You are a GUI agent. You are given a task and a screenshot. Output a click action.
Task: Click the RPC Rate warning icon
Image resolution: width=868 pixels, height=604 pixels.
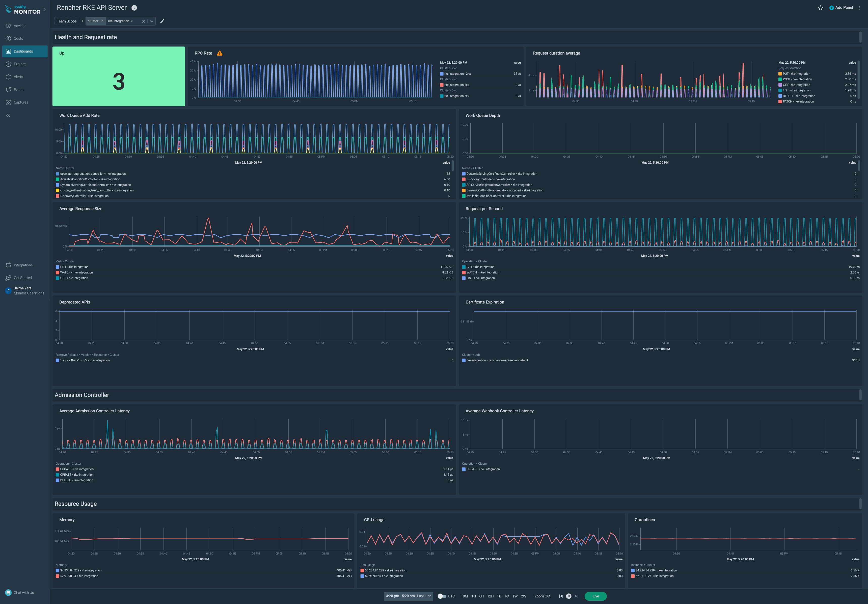pyautogui.click(x=220, y=53)
